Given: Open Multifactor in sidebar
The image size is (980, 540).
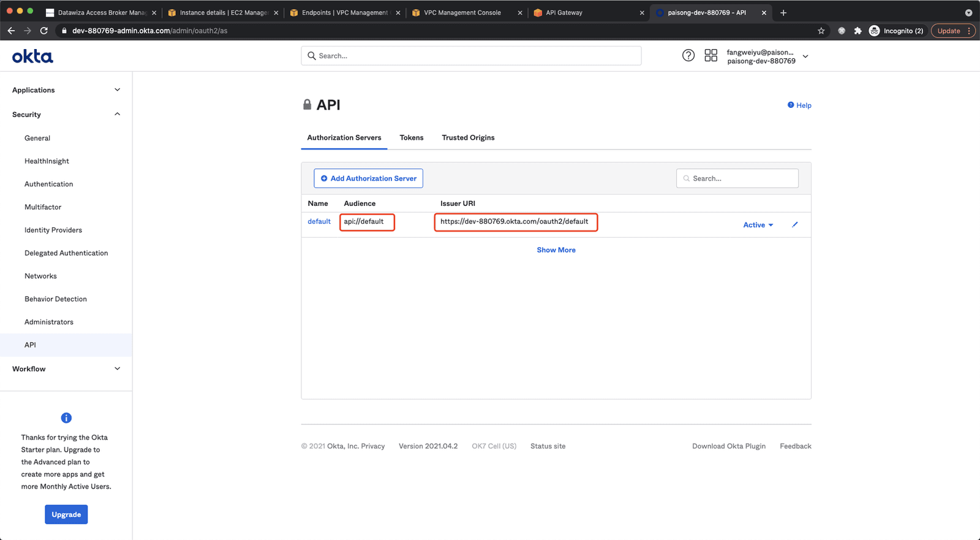Looking at the screenshot, I should tap(43, 207).
